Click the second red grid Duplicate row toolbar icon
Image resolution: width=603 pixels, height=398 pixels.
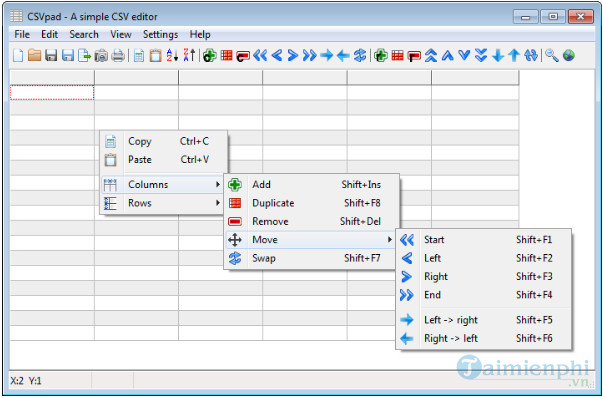point(397,55)
